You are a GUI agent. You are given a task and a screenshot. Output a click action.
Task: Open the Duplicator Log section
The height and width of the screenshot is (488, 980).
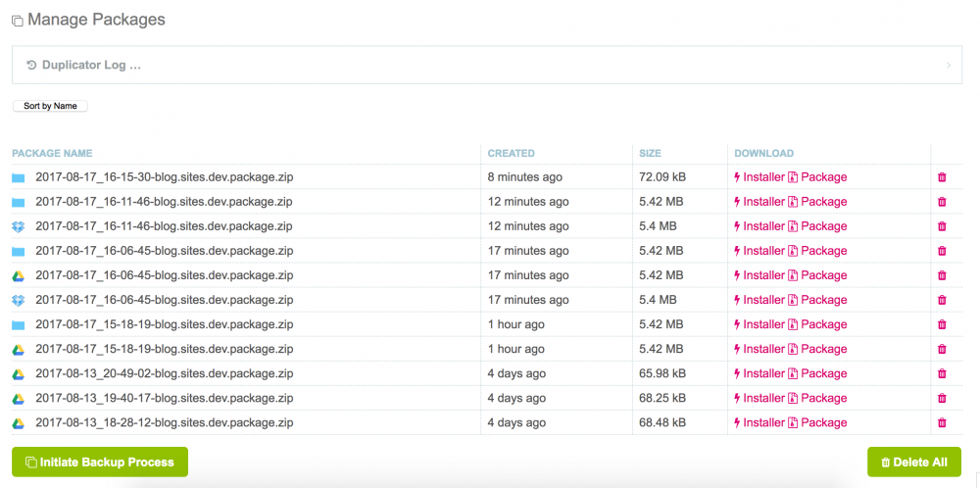coord(487,65)
